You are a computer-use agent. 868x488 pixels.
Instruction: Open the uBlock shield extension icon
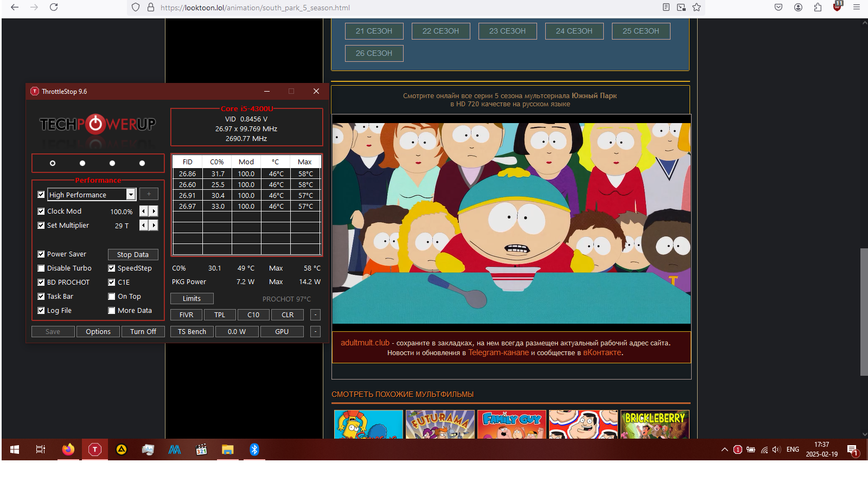837,7
